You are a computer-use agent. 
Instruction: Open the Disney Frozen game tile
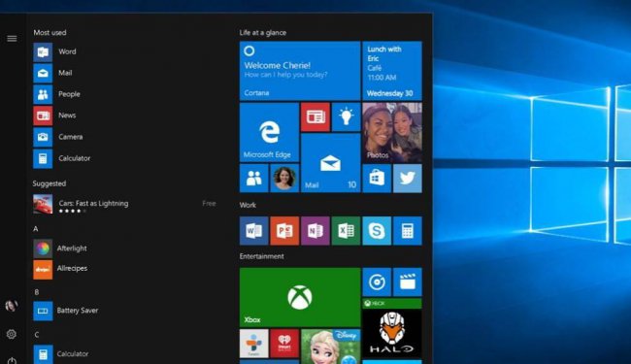tap(330, 347)
